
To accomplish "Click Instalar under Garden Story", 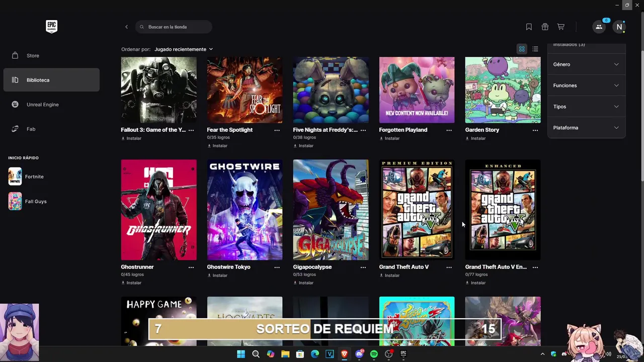I will coord(475,138).
